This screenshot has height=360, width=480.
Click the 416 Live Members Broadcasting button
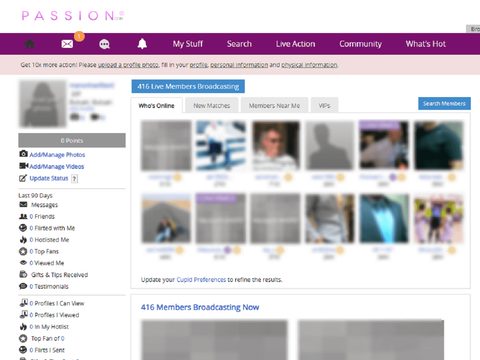point(188,86)
